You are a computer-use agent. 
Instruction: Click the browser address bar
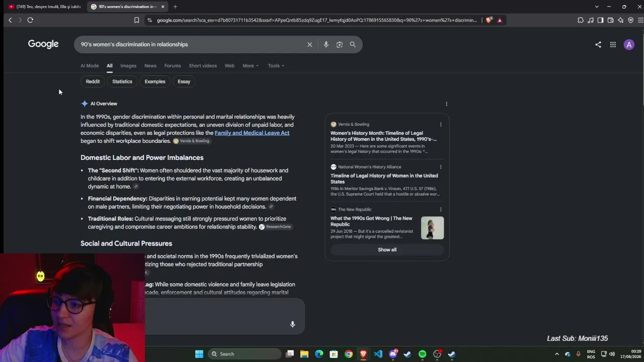click(316, 20)
